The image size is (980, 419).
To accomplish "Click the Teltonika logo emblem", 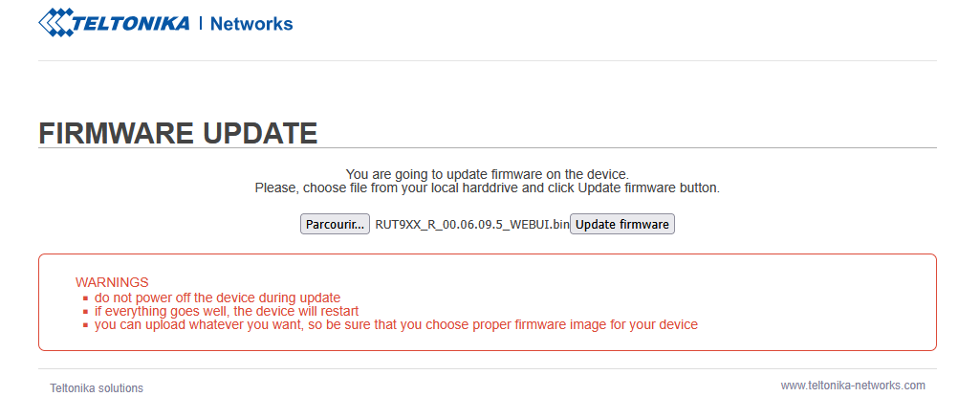I will point(57,23).
